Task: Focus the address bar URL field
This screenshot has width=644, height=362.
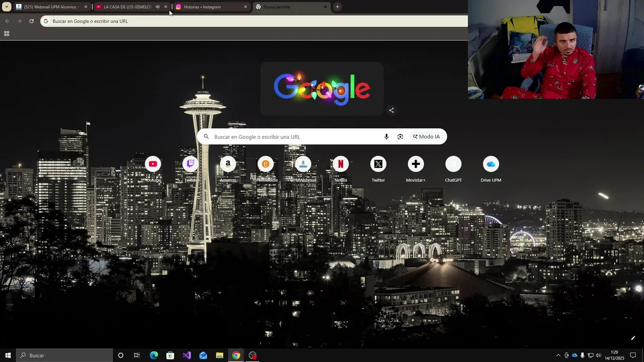Action: 254,21
